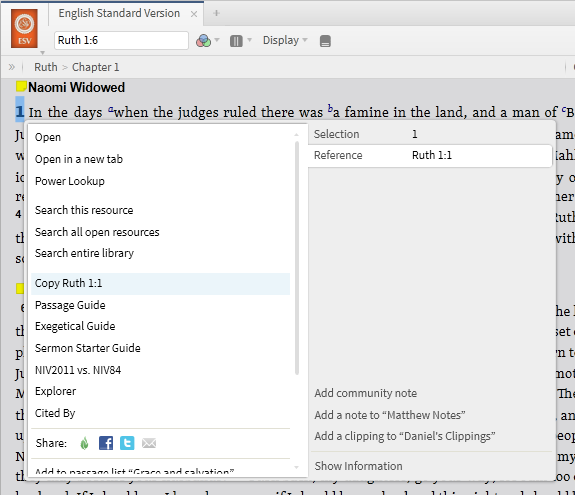This screenshot has width=575, height=495.
Task: Click Add a clipping to "Daniel's Clippings"
Action: 405,436
